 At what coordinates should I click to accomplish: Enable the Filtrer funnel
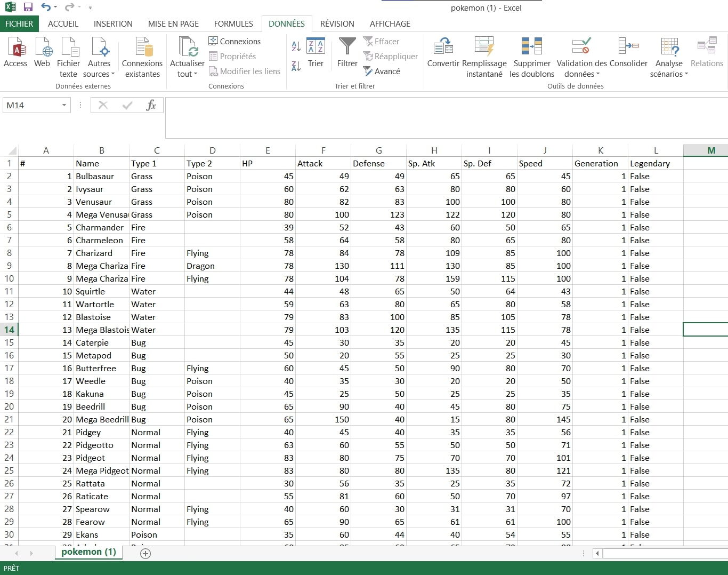(347, 52)
